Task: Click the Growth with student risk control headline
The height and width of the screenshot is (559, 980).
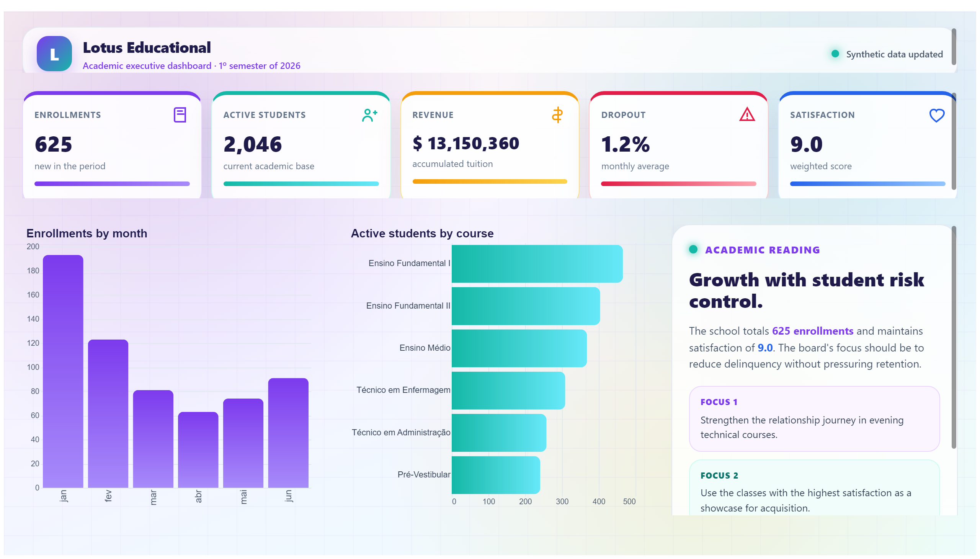Action: coord(806,291)
